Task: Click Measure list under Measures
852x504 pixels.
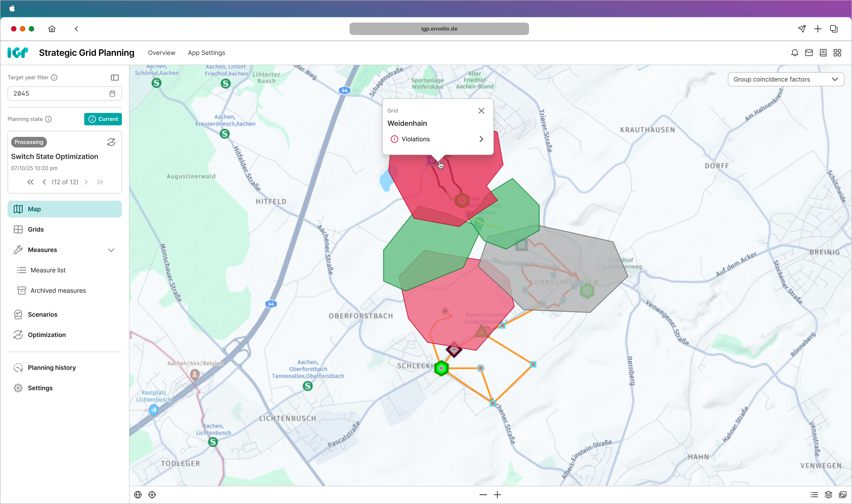Action: pos(48,270)
